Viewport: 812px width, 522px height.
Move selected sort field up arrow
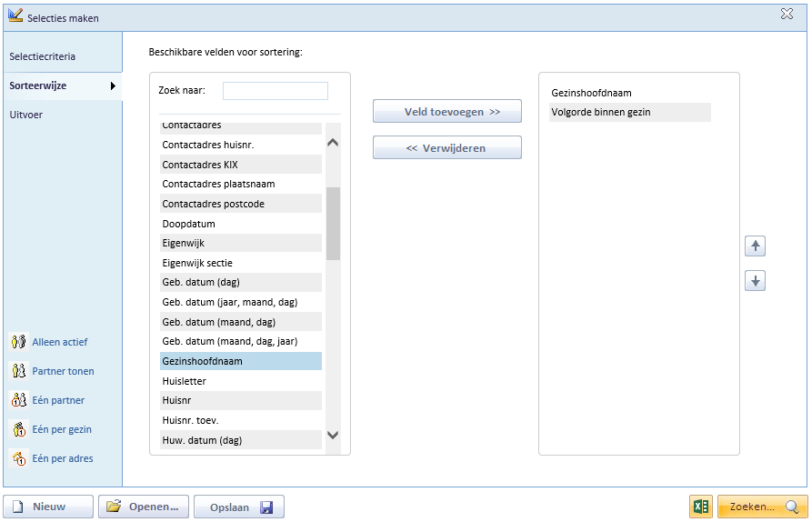coord(755,246)
